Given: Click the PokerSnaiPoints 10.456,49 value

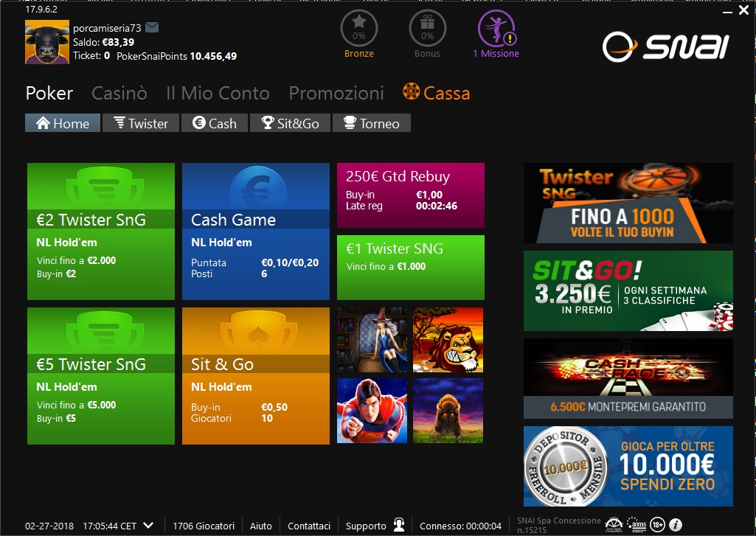Looking at the screenshot, I should (176, 56).
